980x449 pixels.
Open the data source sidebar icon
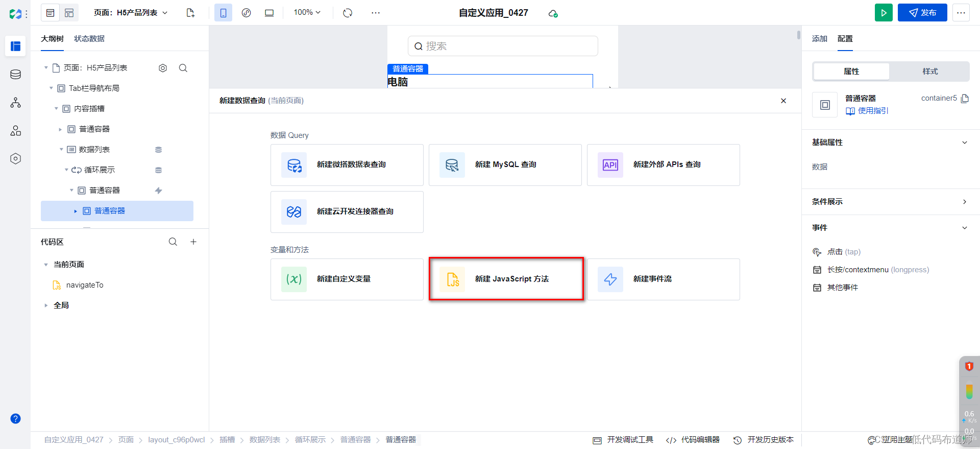point(15,75)
